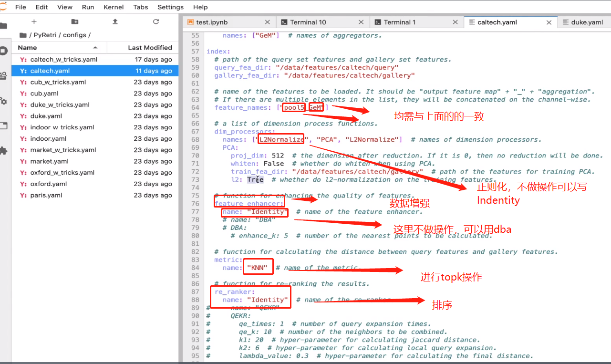Create a new folder in file browser
The width and height of the screenshot is (611, 364).
point(75,22)
